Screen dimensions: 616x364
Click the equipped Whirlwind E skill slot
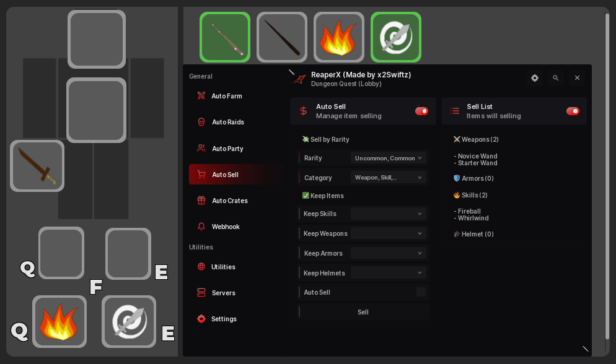tap(129, 322)
